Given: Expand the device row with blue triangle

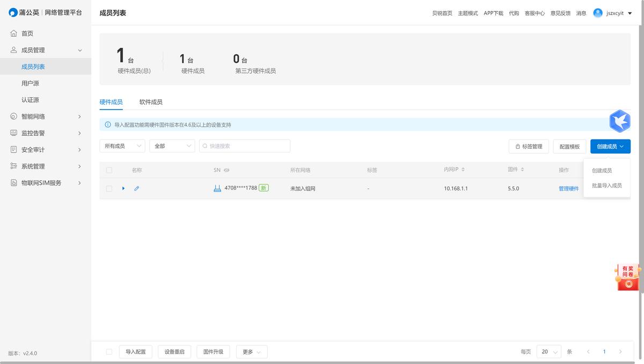Looking at the screenshot, I should pyautogui.click(x=123, y=188).
